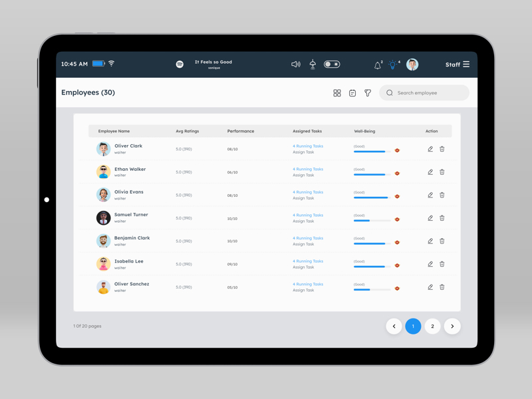This screenshot has width=532, height=399.
Task: Click Benjamin Clark's well-being progress bar
Action: pyautogui.click(x=372, y=243)
